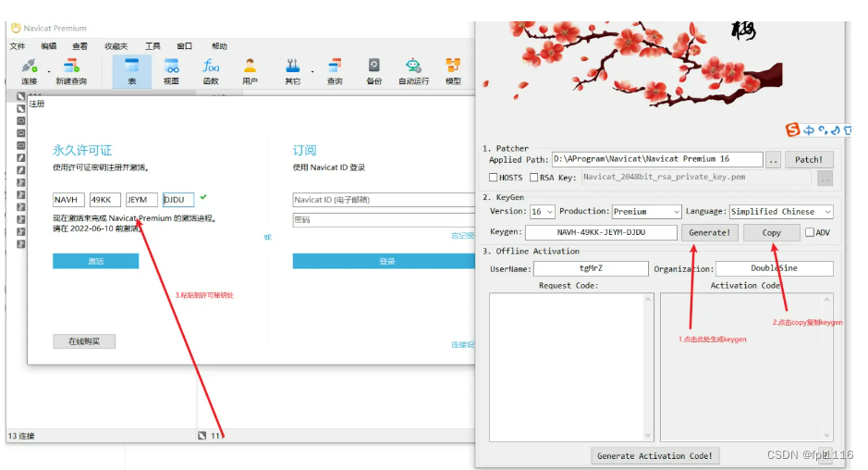
Task: Enable the HOSTS checkbox in Patcher
Action: 494,178
